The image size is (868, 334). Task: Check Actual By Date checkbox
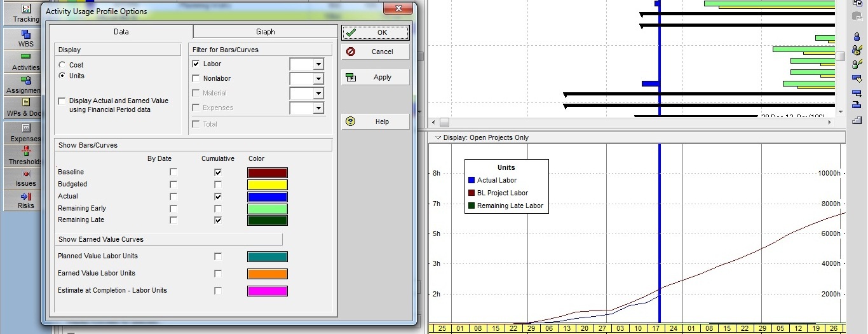pos(173,196)
